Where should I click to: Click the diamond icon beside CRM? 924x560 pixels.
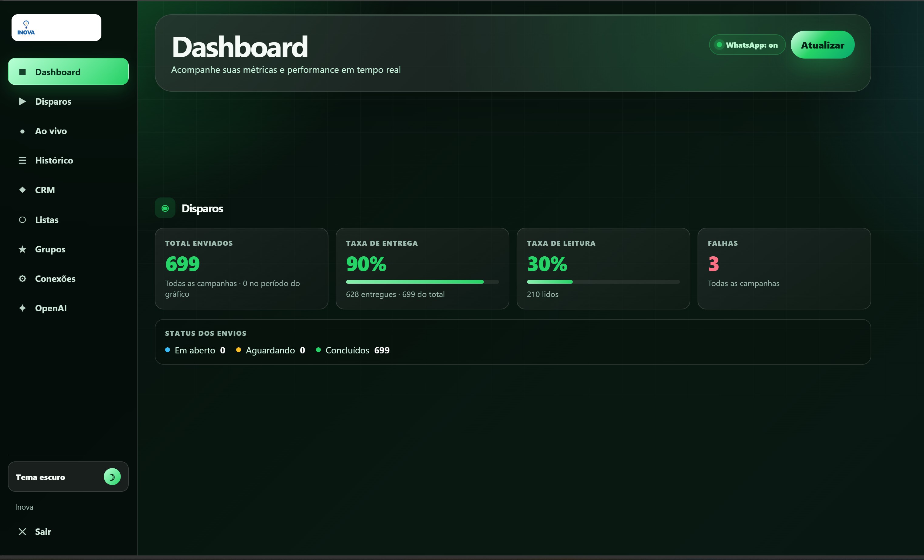tap(22, 190)
